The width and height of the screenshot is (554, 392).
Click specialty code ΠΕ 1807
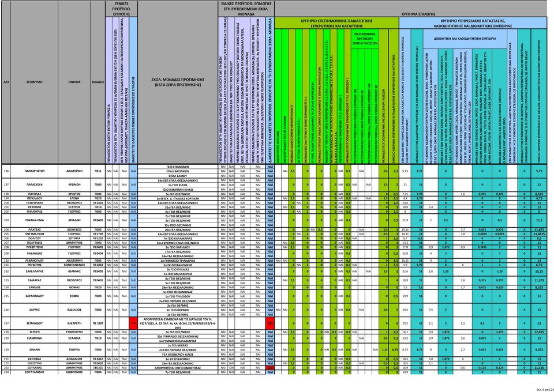pyautogui.click(x=98, y=323)
